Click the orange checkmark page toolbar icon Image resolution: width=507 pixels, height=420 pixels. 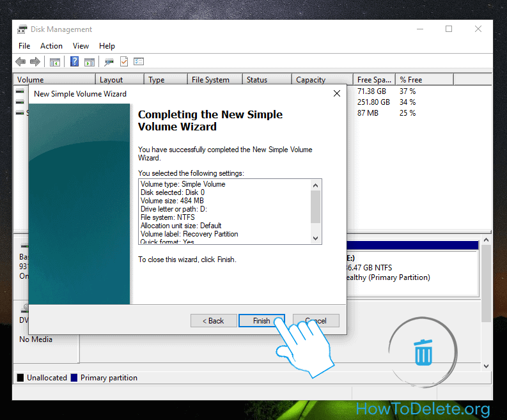(x=124, y=62)
